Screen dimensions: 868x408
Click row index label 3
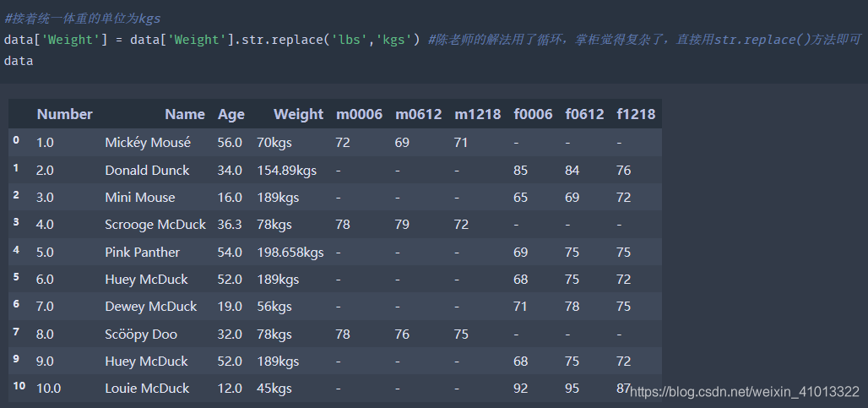point(16,222)
